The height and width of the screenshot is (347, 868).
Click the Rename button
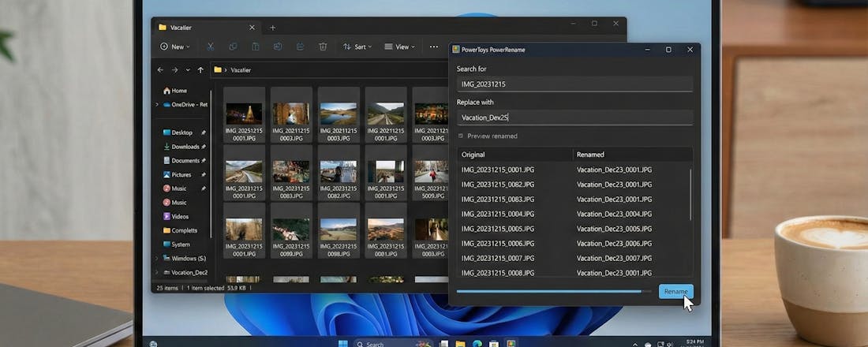click(675, 292)
